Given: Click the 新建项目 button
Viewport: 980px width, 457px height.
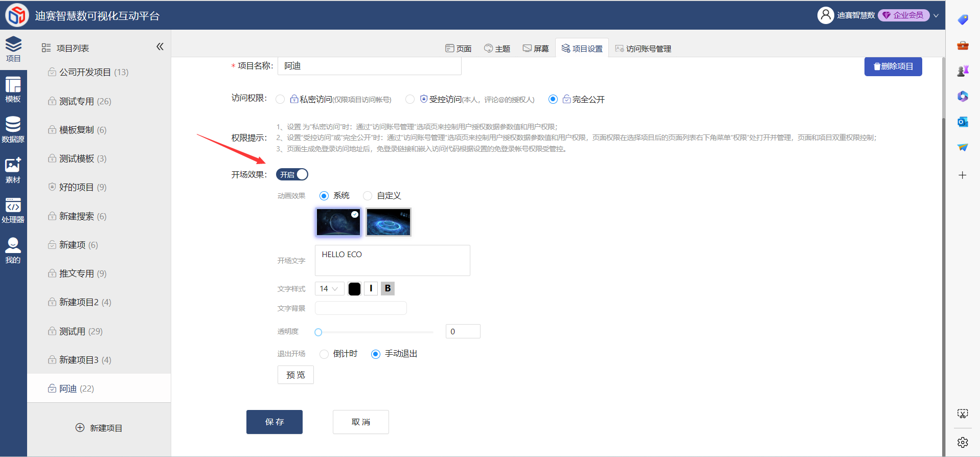Looking at the screenshot, I should click(99, 428).
